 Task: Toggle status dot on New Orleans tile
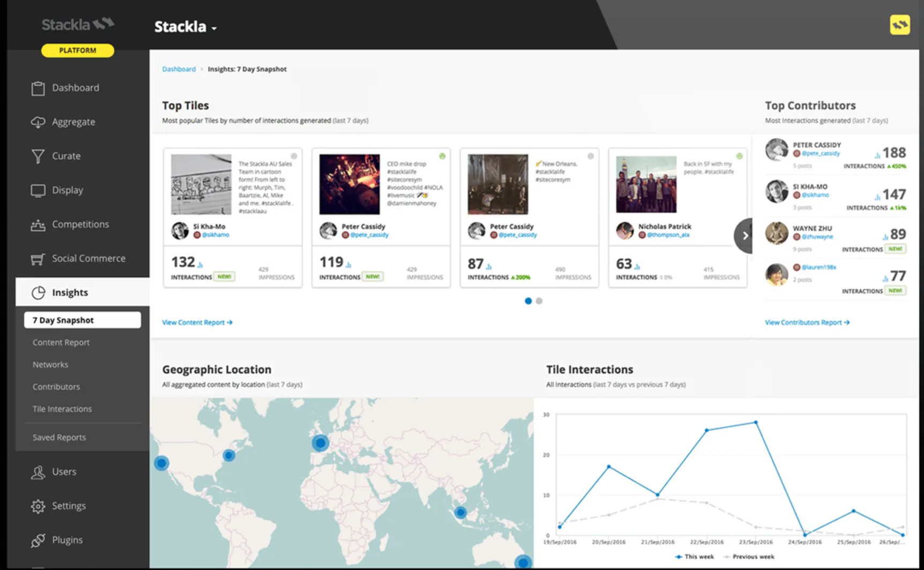coord(591,156)
